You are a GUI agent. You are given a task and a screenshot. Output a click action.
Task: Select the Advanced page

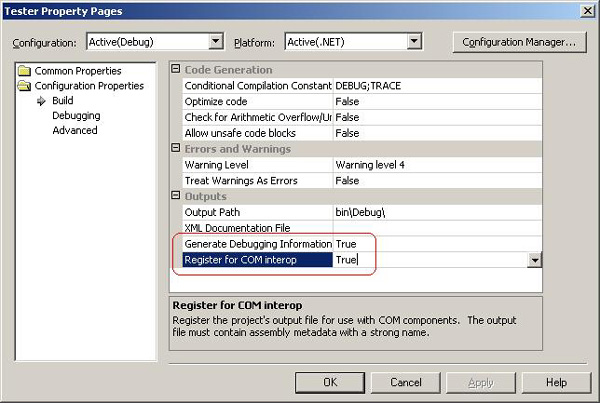point(75,131)
